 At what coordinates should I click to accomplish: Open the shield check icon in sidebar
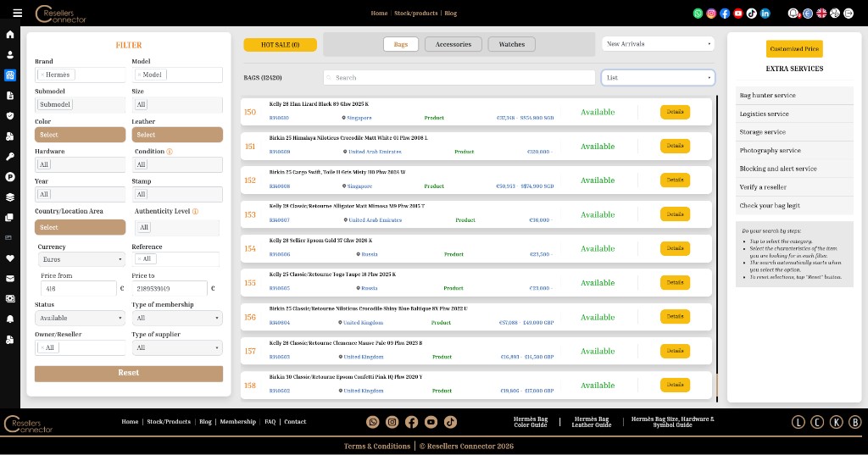pos(10,116)
